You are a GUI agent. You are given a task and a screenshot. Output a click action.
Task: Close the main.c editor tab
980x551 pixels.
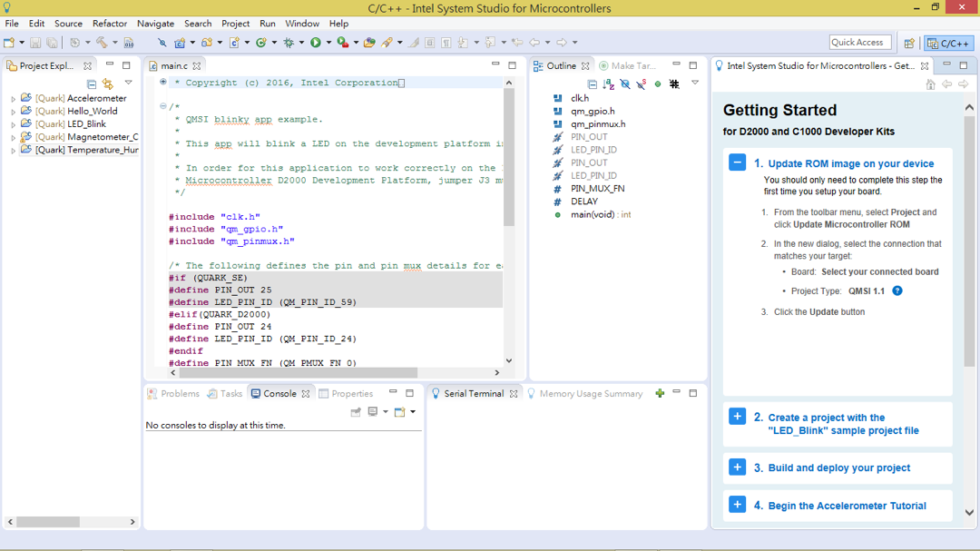coord(197,65)
